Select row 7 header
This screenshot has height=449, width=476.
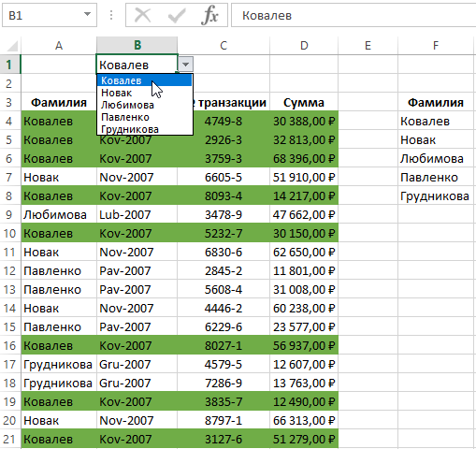point(9,177)
